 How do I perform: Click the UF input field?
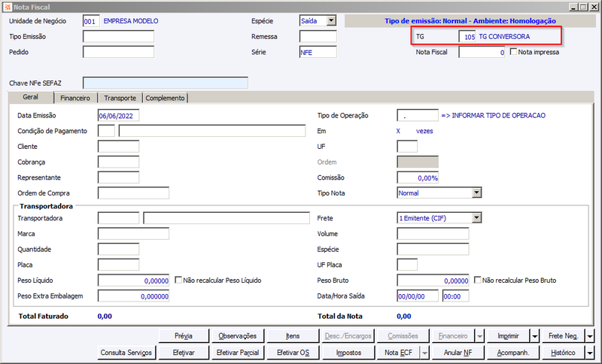tap(407, 147)
